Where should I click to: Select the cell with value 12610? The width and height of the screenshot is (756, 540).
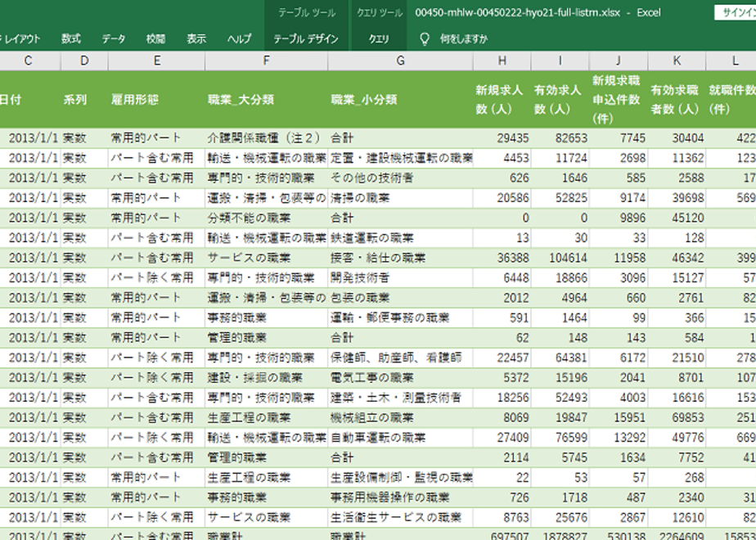click(677, 518)
